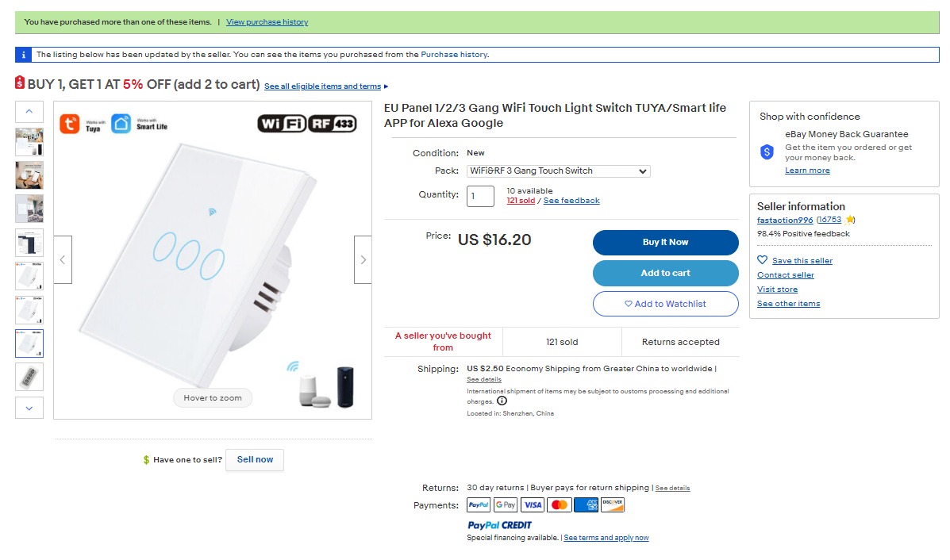Open See feedback link
Image resolution: width=950 pixels, height=560 pixels.
coord(571,201)
